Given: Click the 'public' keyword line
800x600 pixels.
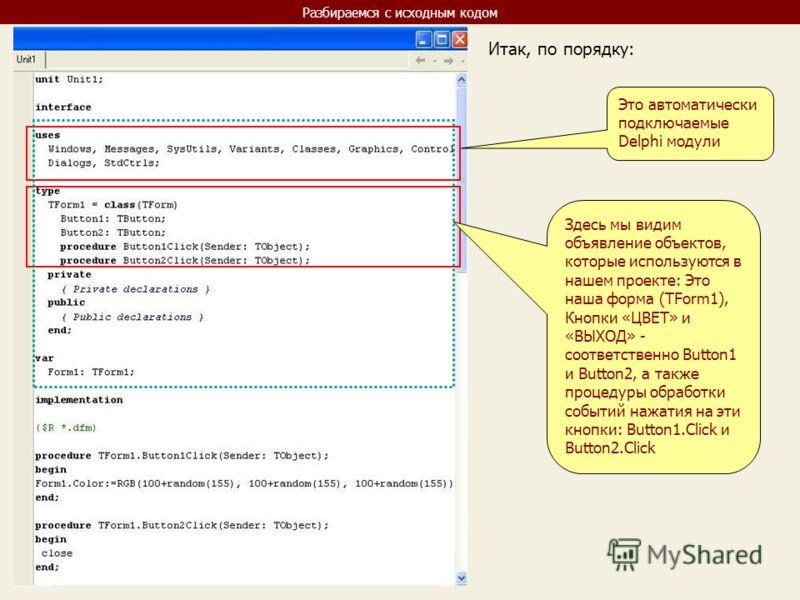Looking at the screenshot, I should click(66, 303).
